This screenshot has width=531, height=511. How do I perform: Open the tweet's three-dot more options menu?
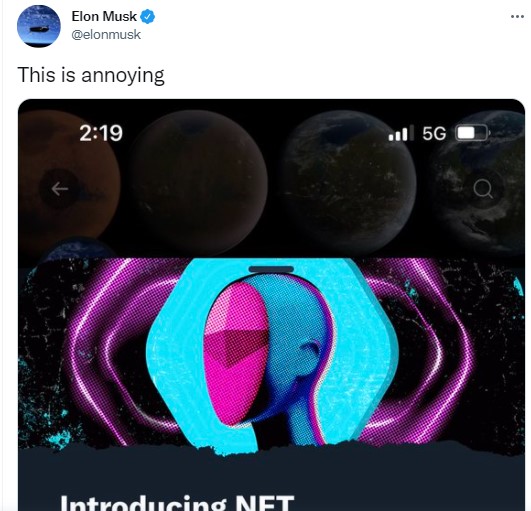point(517,16)
